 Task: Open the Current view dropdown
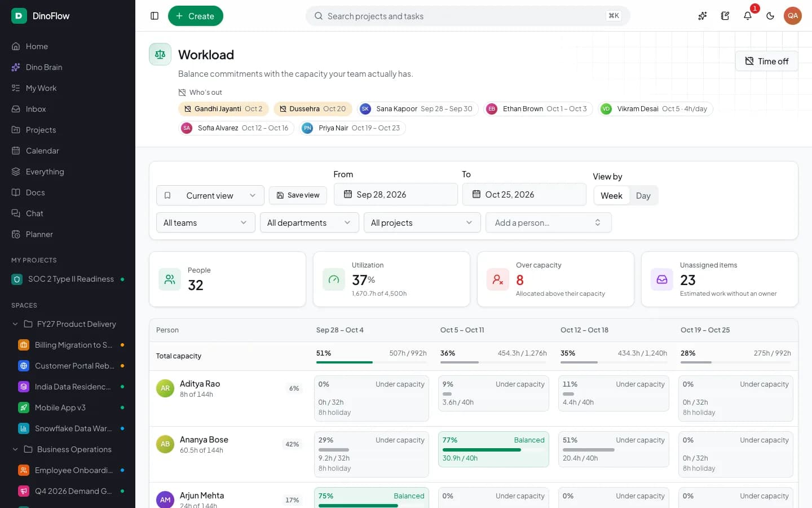pos(210,195)
